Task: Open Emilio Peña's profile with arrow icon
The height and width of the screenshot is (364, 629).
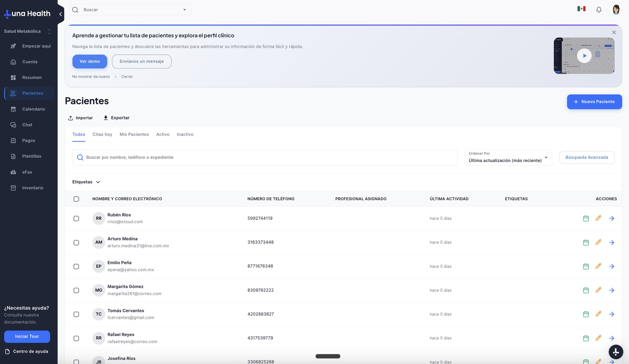Action: pos(611,266)
